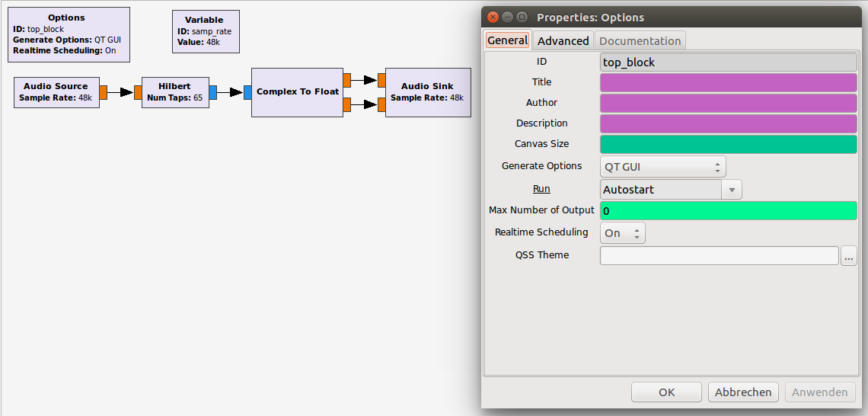Switch to the Advanced tab
The image size is (868, 416).
[563, 41]
